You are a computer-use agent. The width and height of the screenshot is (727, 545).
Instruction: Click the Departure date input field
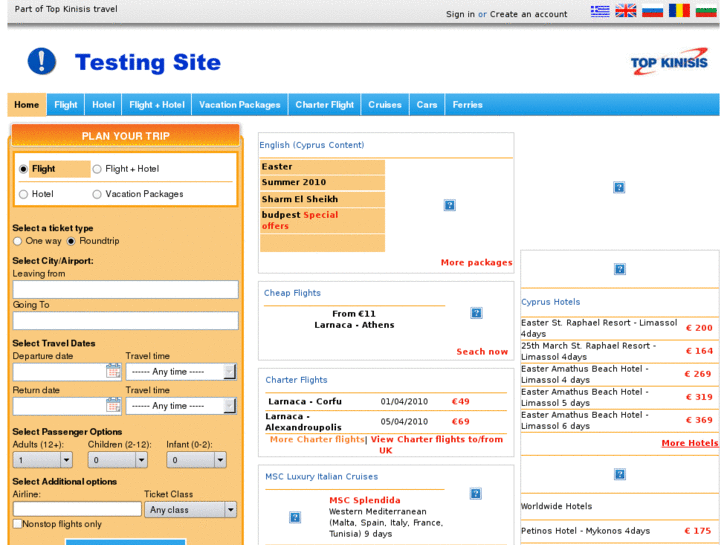point(67,372)
